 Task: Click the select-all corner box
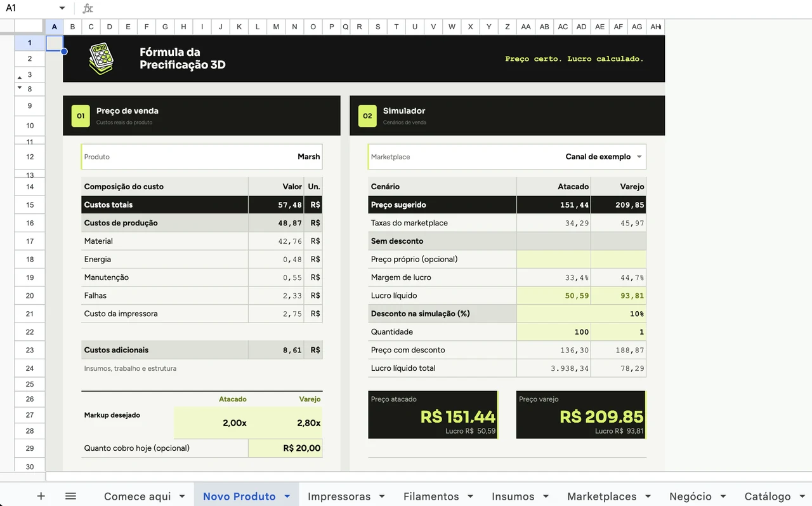click(x=30, y=27)
